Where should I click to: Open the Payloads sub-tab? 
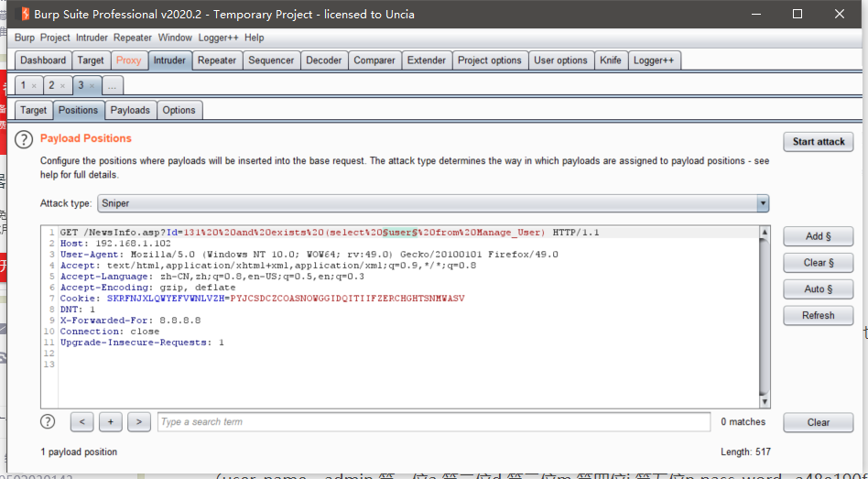(130, 110)
